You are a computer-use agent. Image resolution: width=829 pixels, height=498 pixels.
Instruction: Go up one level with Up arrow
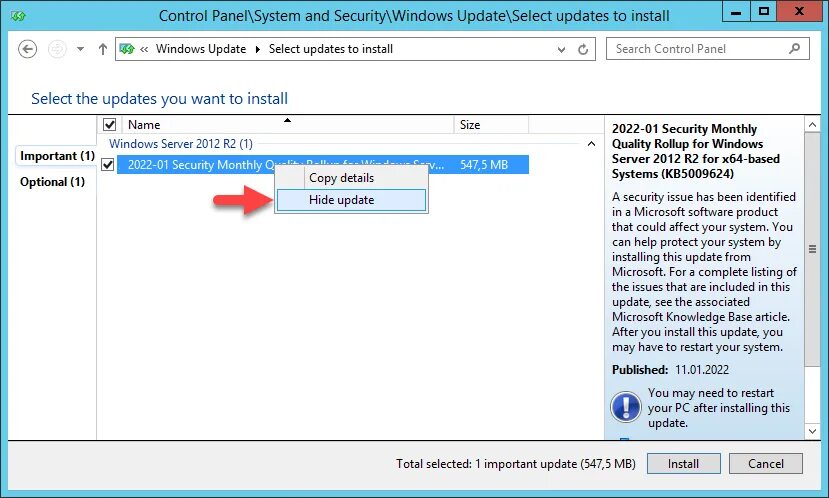point(103,49)
